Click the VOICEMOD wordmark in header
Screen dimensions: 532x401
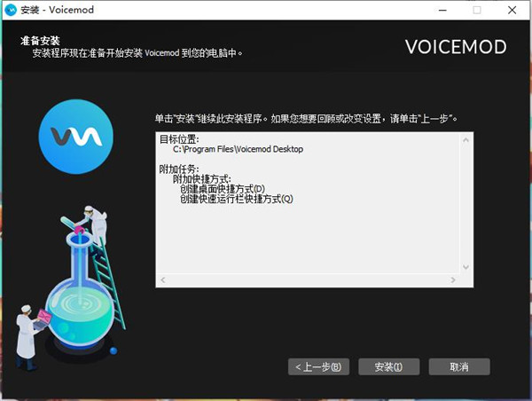(x=456, y=46)
